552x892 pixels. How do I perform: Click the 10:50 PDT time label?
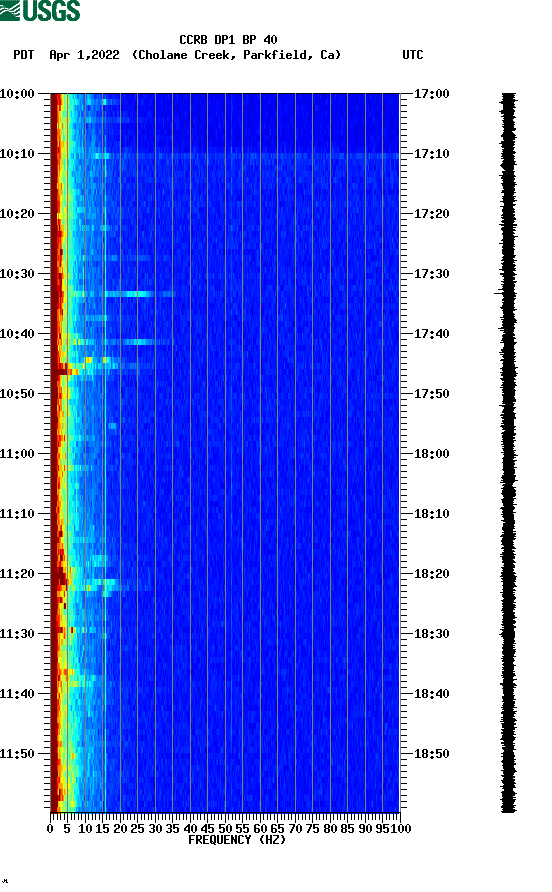click(17, 394)
